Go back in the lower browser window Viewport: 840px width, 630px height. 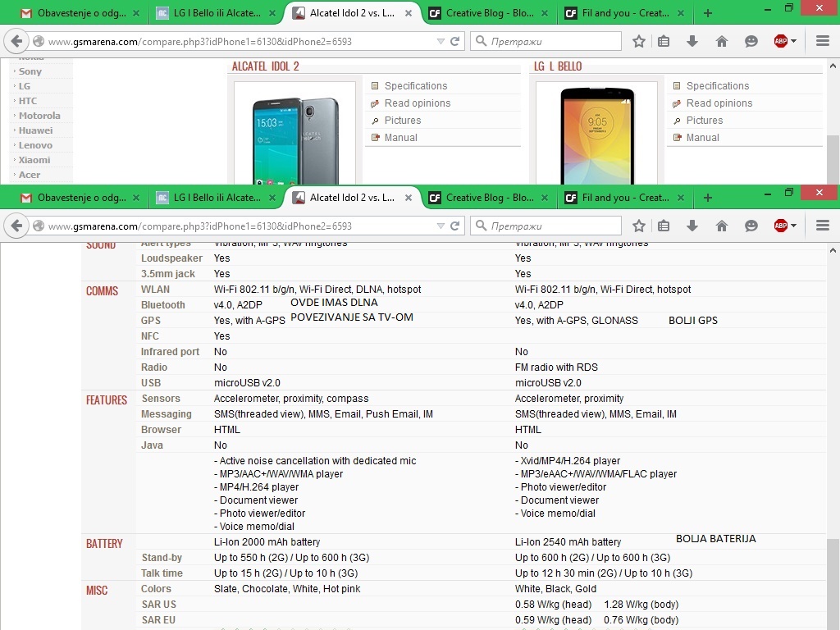16,226
